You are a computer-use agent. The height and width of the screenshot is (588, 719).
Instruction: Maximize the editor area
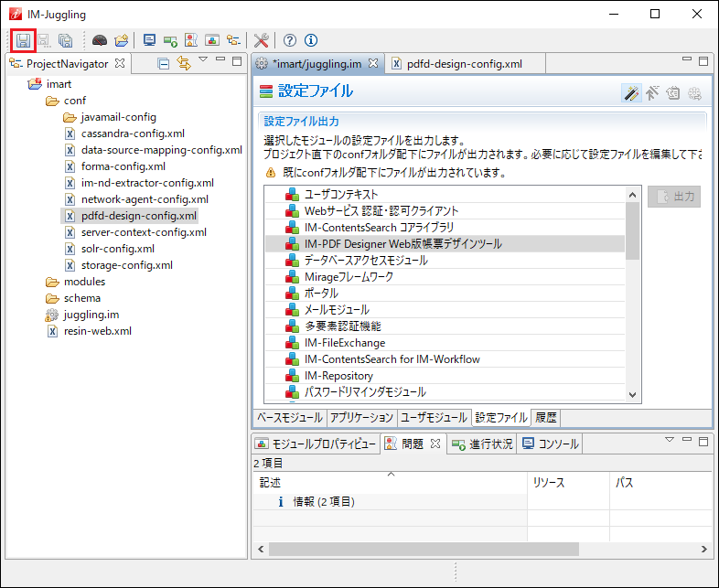click(x=703, y=61)
